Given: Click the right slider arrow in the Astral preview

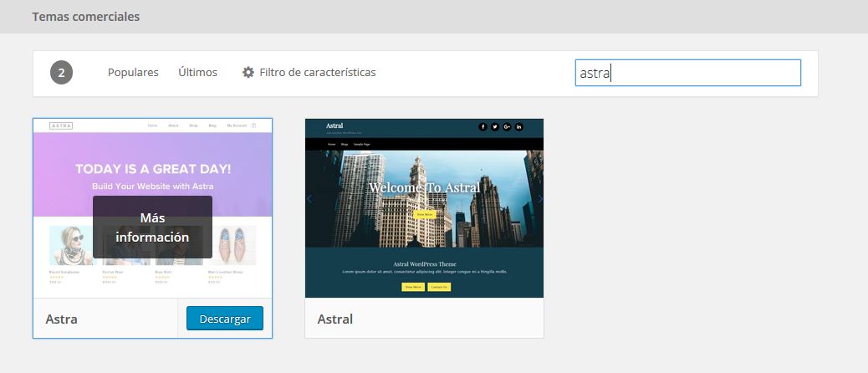Looking at the screenshot, I should [x=539, y=199].
